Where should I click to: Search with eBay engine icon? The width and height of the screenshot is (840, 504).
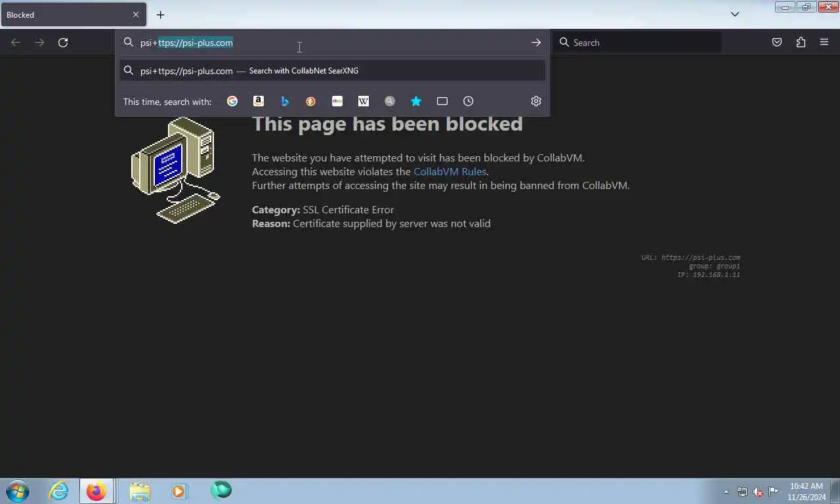337,101
